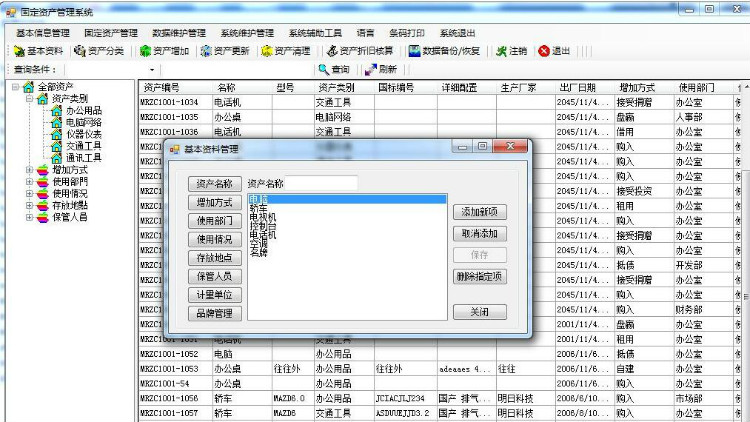Open the 查询条件 dropdown

[x=152, y=70]
